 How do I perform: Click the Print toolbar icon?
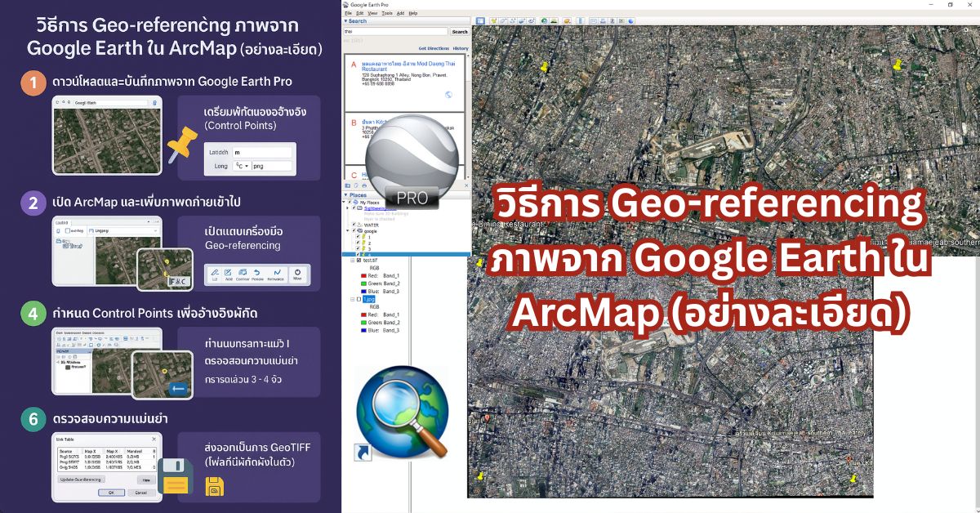click(603, 20)
